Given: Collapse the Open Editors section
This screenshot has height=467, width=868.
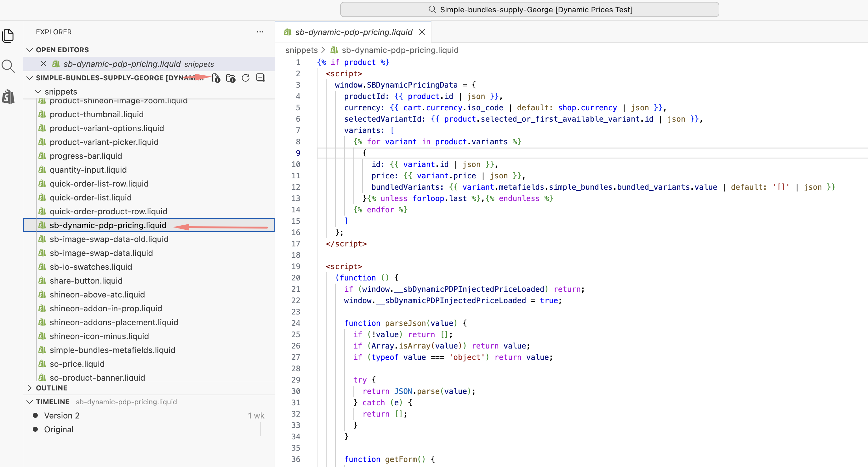Looking at the screenshot, I should click(30, 50).
